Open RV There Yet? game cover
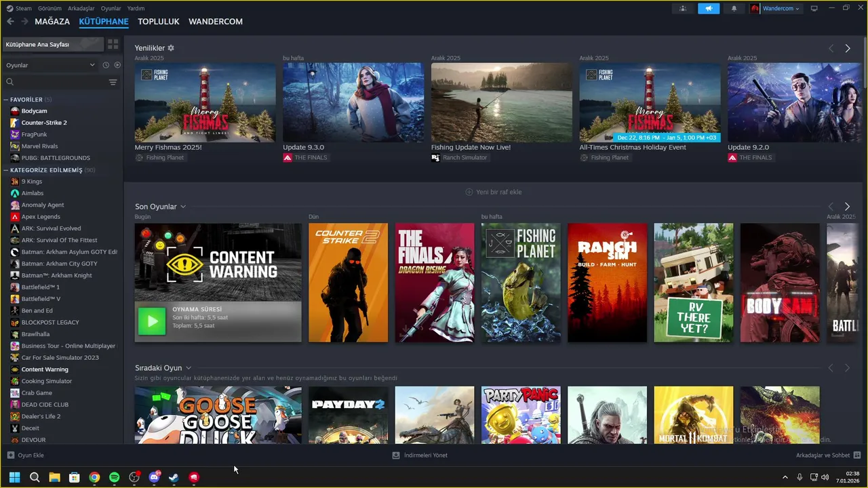The height and width of the screenshot is (488, 868). click(694, 283)
